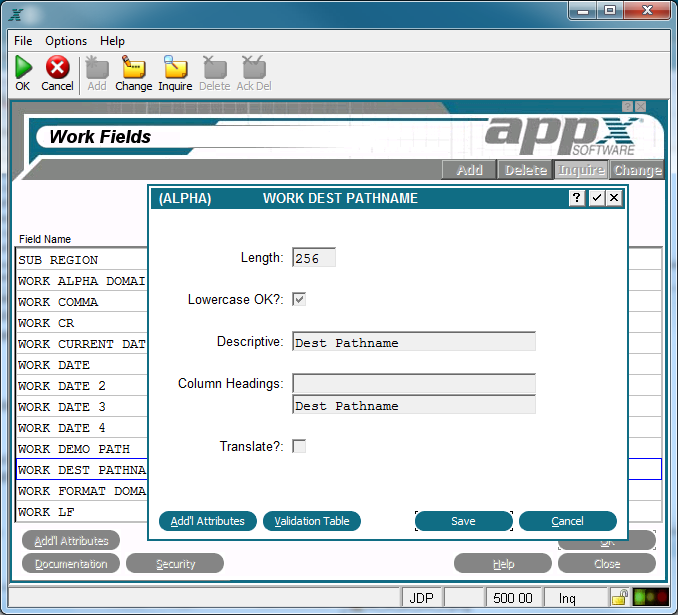The width and height of the screenshot is (678, 615).
Task: Click the Security button
Action: tap(175, 564)
